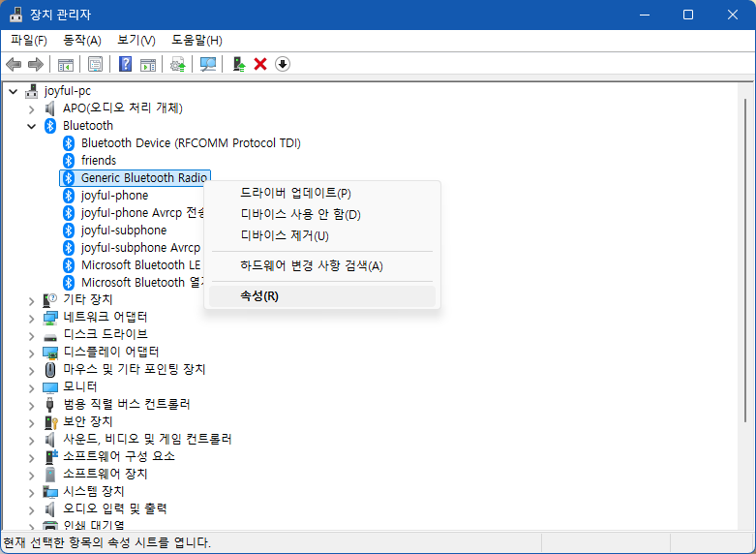Click the 범용 직렬 버스 컨트롤러 USB icon
This screenshot has width=756, height=554.
click(49, 405)
